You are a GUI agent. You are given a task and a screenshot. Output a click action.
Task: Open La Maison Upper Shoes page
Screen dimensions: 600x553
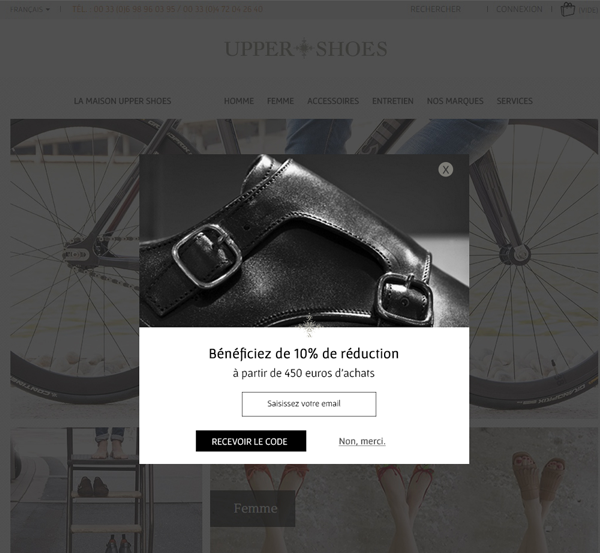pos(122,101)
